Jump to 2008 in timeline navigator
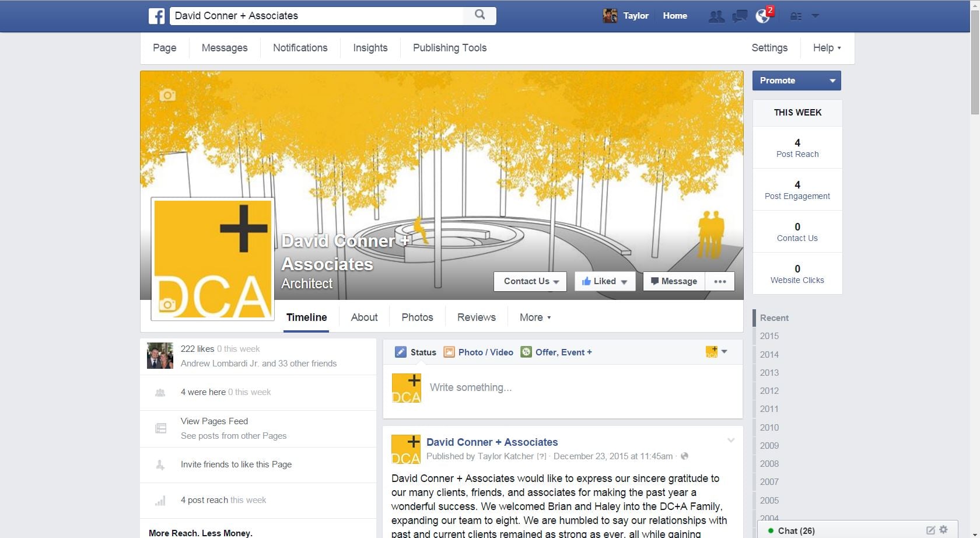 (769, 464)
